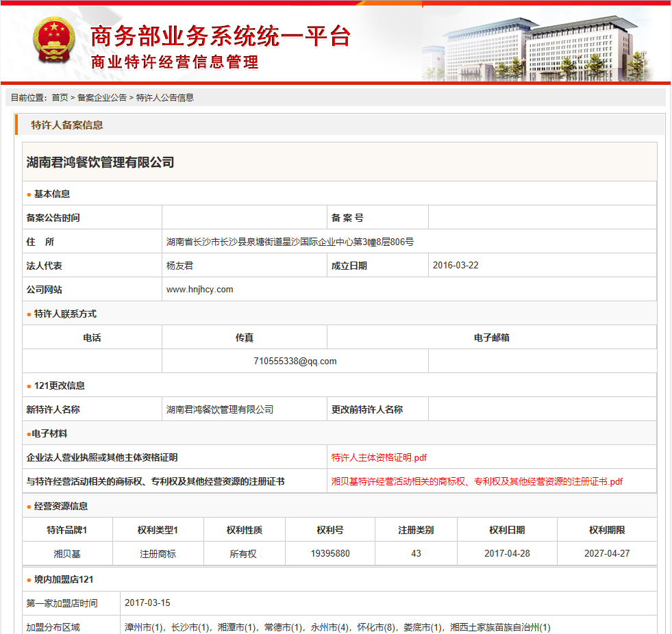Click the 权利期限 column header

pyautogui.click(x=607, y=530)
